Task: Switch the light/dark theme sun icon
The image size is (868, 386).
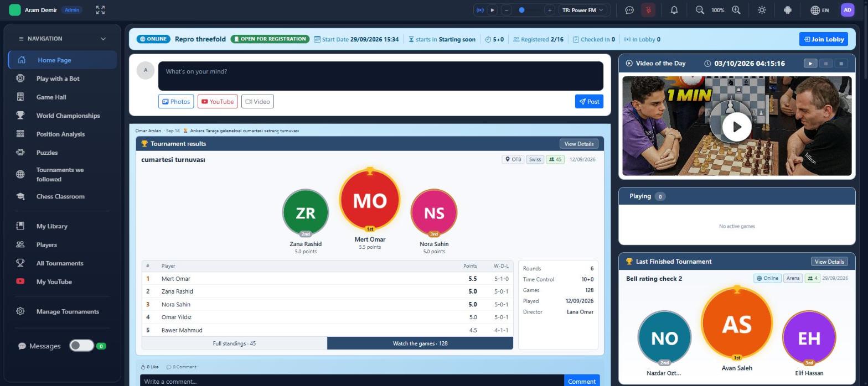Action: click(762, 10)
